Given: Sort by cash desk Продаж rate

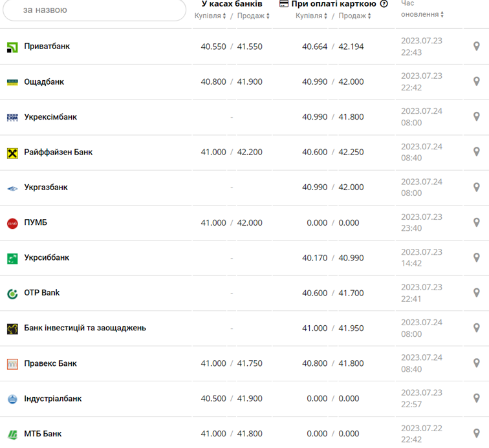Looking at the screenshot, I should click(x=253, y=16).
